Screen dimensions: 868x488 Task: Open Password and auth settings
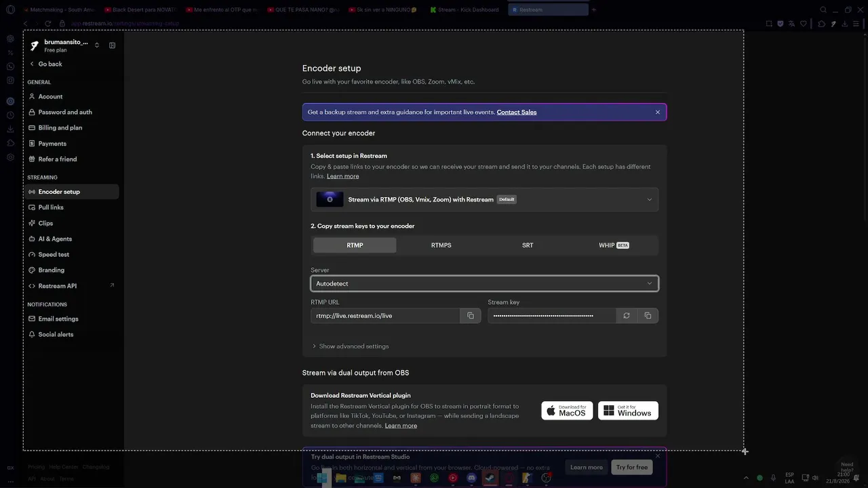point(72,113)
